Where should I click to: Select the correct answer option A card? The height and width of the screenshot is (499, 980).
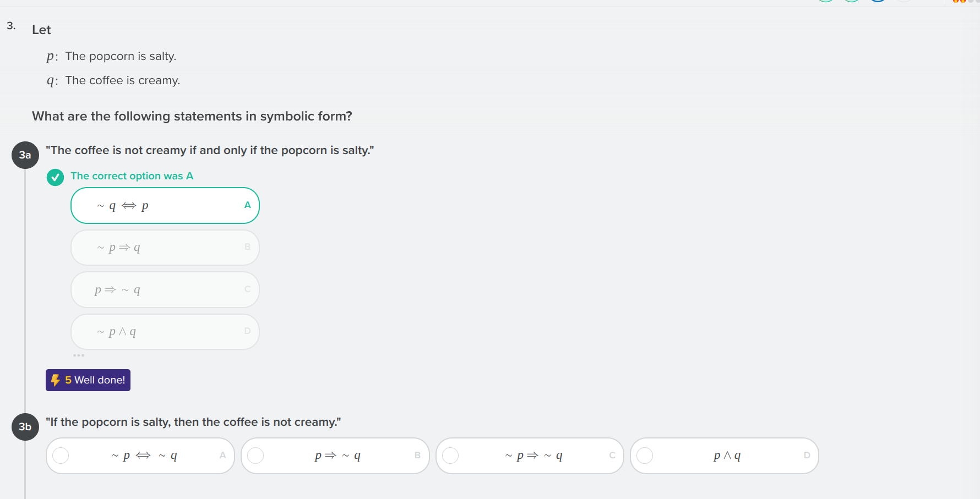165,205
